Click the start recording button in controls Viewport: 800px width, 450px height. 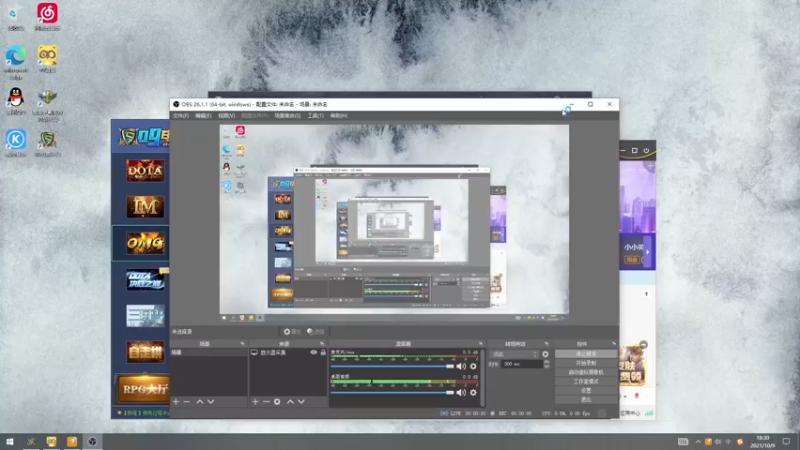click(x=586, y=363)
